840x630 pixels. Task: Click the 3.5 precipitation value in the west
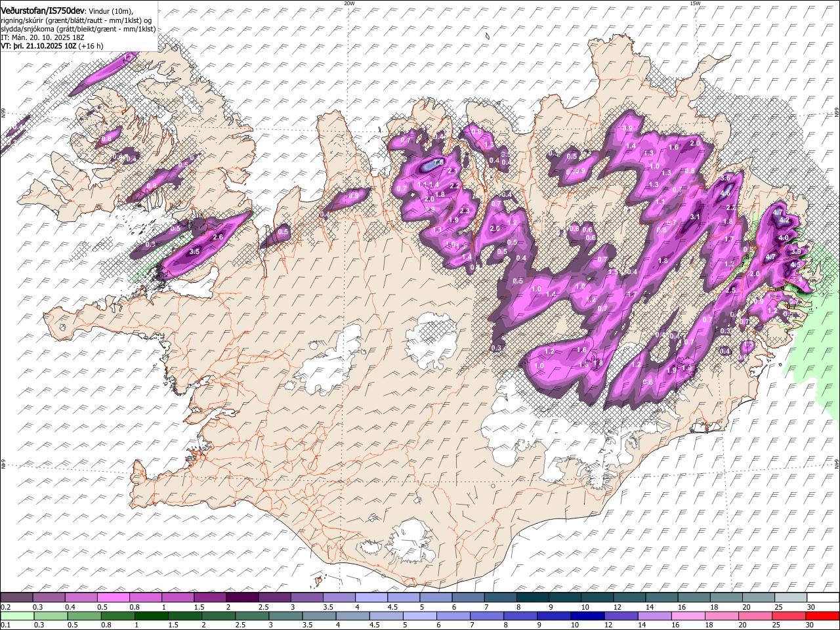[194, 251]
